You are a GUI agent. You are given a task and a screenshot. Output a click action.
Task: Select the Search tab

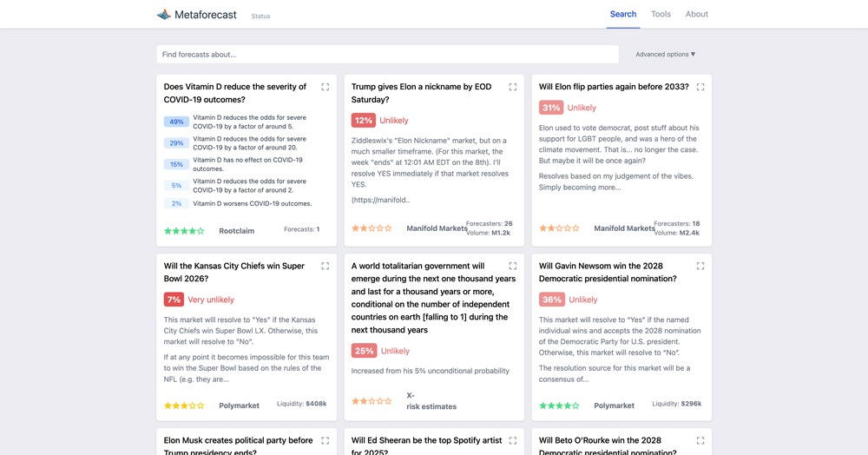623,15
